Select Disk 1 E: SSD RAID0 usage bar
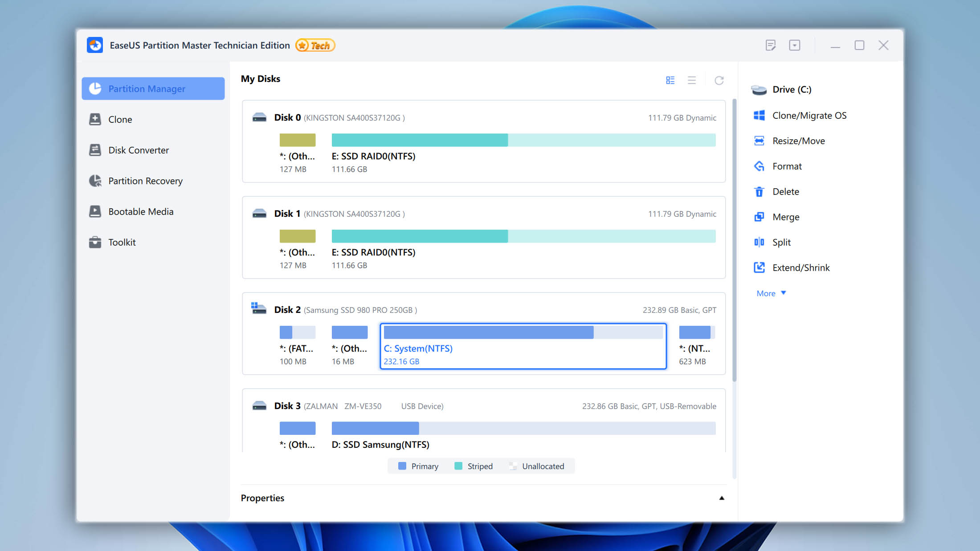 (524, 236)
